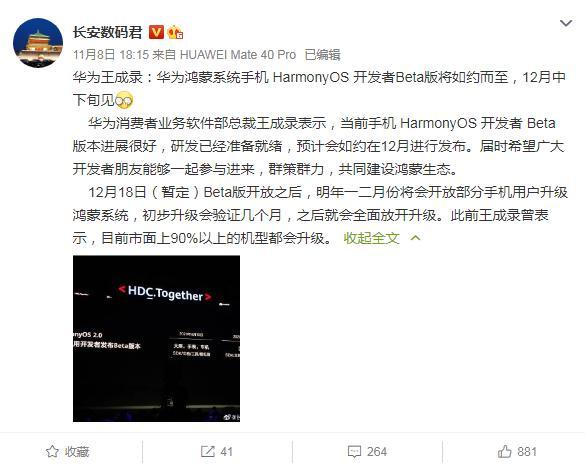
Task: Open the HDC.Together image thumbnail
Action: point(156,338)
